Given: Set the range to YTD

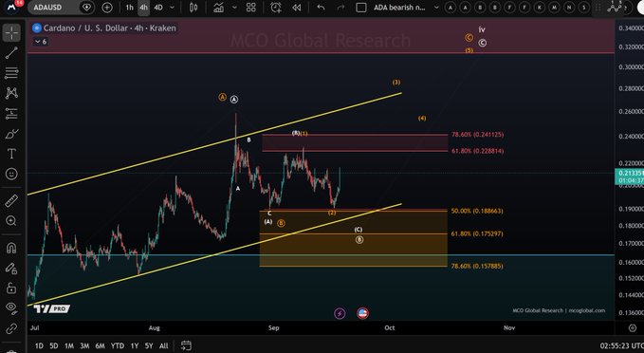Looking at the screenshot, I should [118, 345].
